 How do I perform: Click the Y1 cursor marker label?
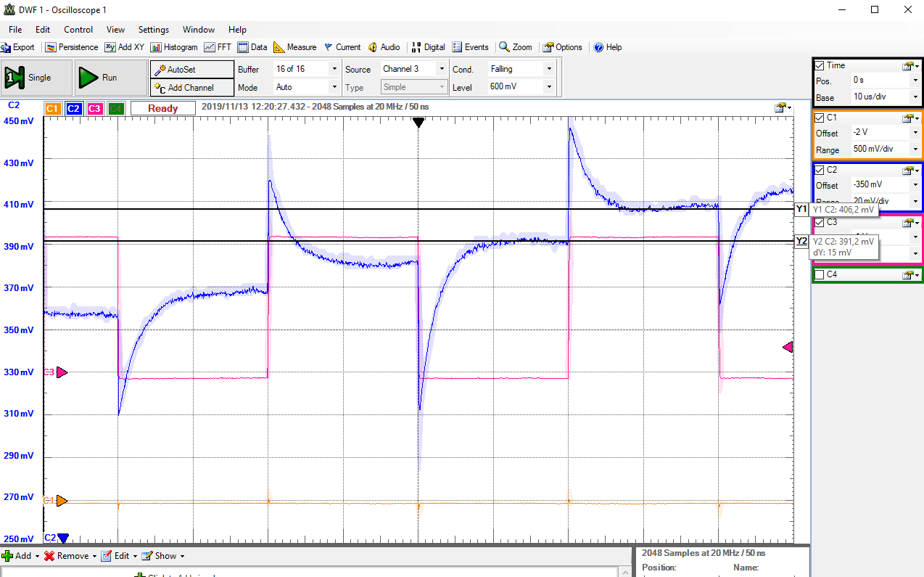[801, 209]
